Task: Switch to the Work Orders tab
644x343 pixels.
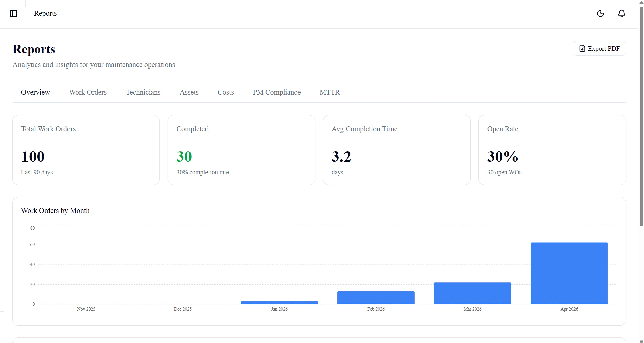Action: click(x=88, y=92)
